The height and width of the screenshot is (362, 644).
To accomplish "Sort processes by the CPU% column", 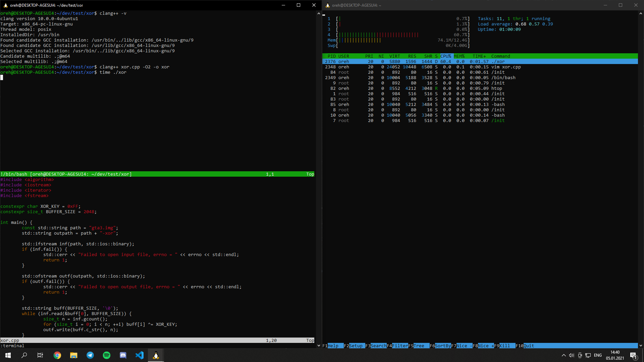I will pyautogui.click(x=446, y=56).
